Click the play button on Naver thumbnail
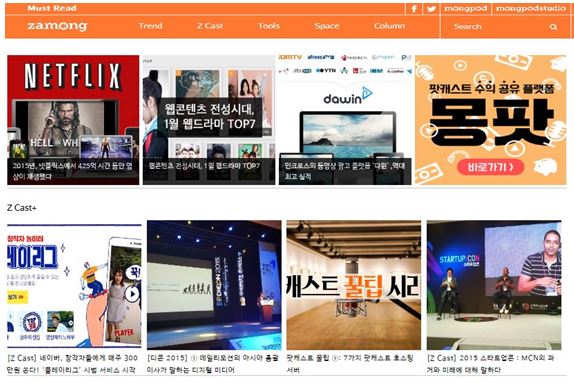The image size is (574, 383). click(x=132, y=294)
